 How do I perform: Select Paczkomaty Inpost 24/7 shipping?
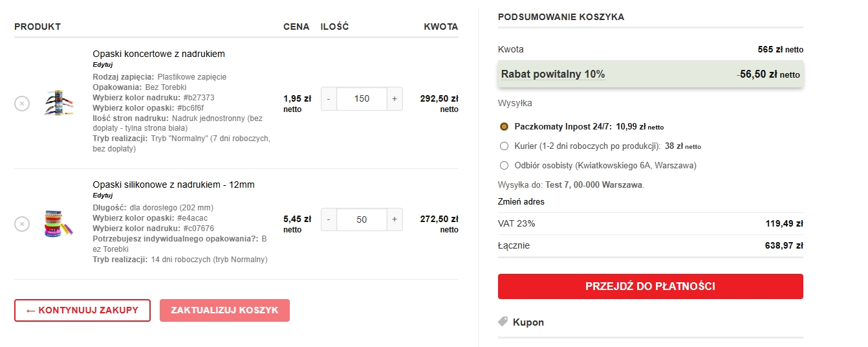(505, 126)
